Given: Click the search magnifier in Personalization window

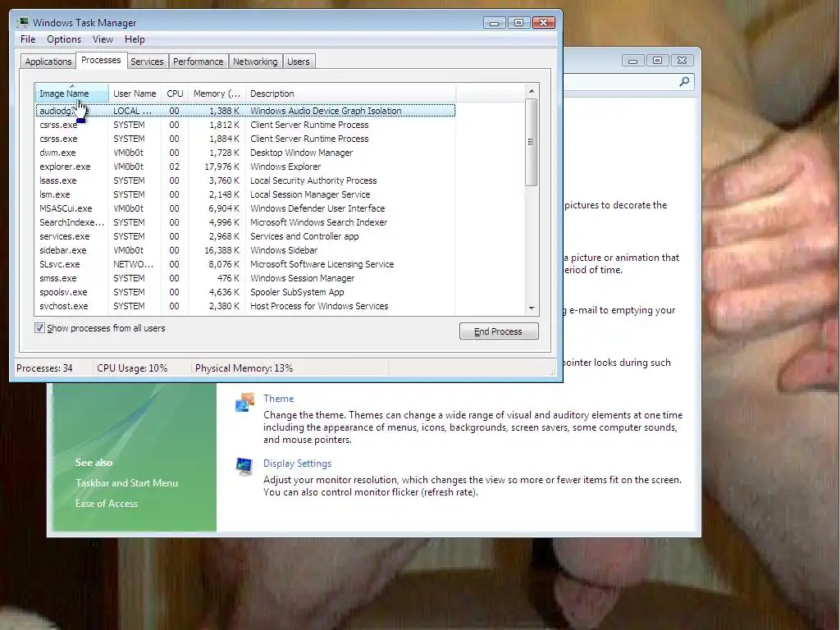Looking at the screenshot, I should tap(684, 82).
